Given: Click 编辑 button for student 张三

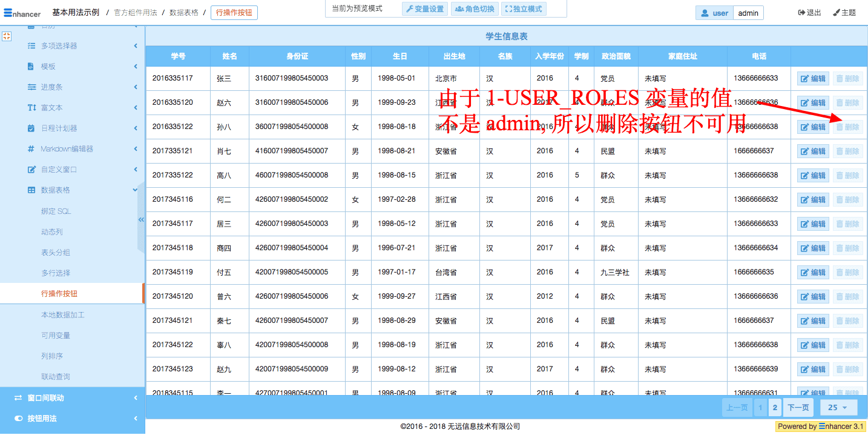Looking at the screenshot, I should pos(813,79).
